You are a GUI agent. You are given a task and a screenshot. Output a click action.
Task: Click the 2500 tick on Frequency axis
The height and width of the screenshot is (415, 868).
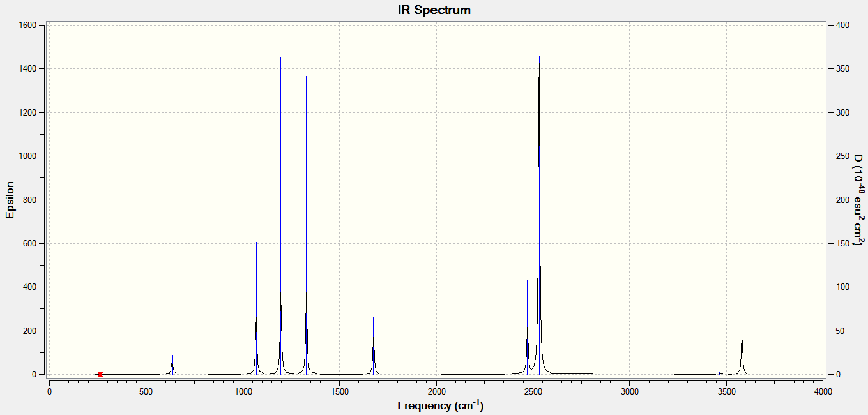pyautogui.click(x=533, y=391)
